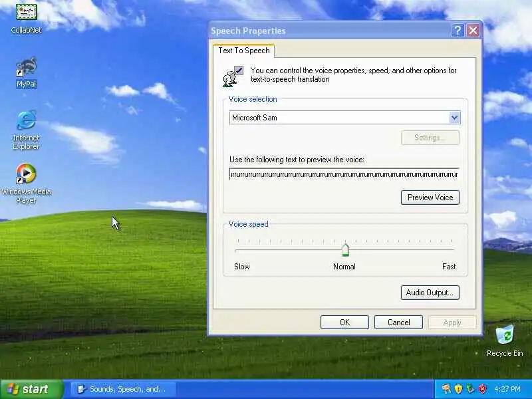This screenshot has width=532, height=399.
Task: Click the disabled Settings button
Action: (x=430, y=138)
